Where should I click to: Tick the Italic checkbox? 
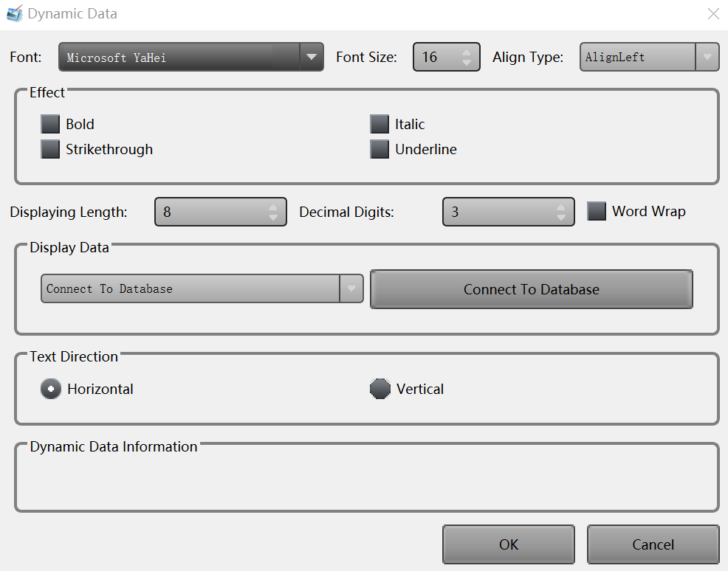pyautogui.click(x=380, y=124)
